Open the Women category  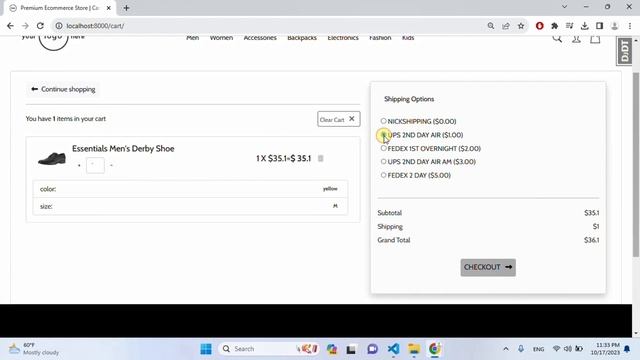tap(221, 38)
